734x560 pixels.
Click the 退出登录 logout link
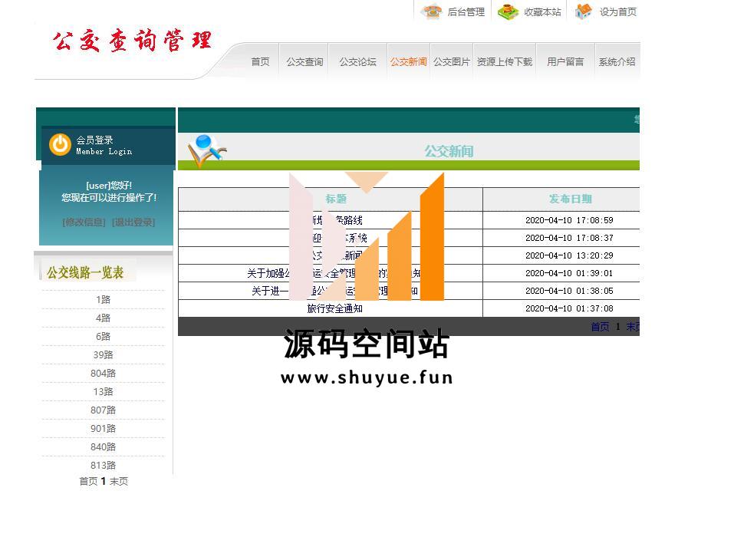click(133, 222)
